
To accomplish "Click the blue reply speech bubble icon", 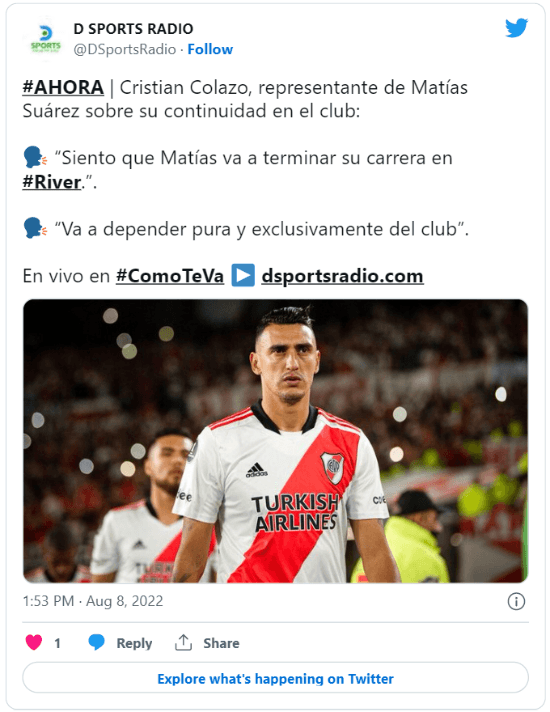I will [x=96, y=643].
